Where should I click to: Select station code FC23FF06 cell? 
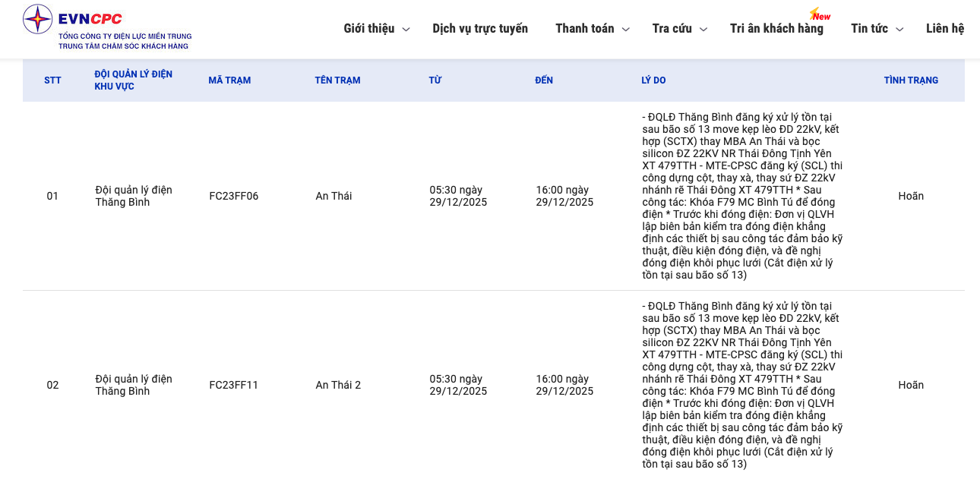click(233, 196)
